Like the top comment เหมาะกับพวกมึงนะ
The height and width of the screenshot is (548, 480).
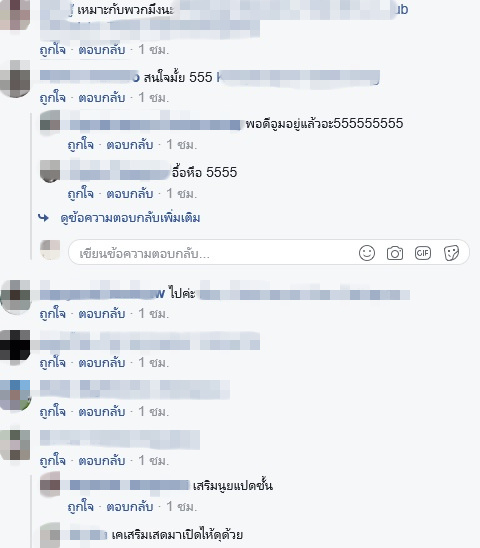pos(52,50)
